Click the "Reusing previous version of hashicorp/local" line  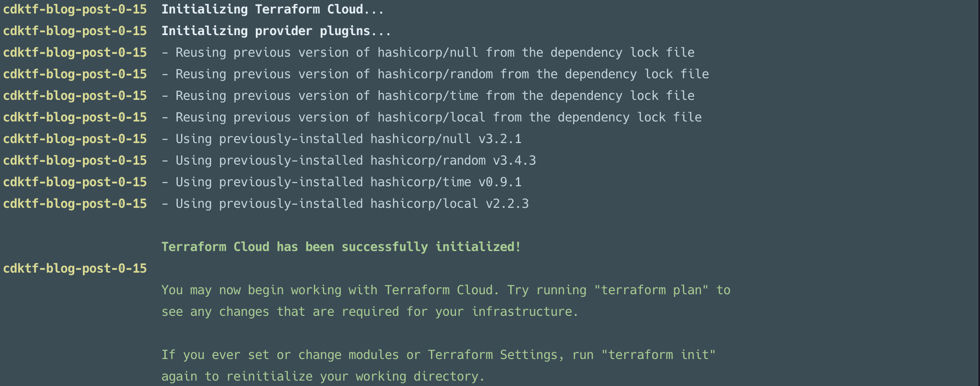tap(431, 117)
